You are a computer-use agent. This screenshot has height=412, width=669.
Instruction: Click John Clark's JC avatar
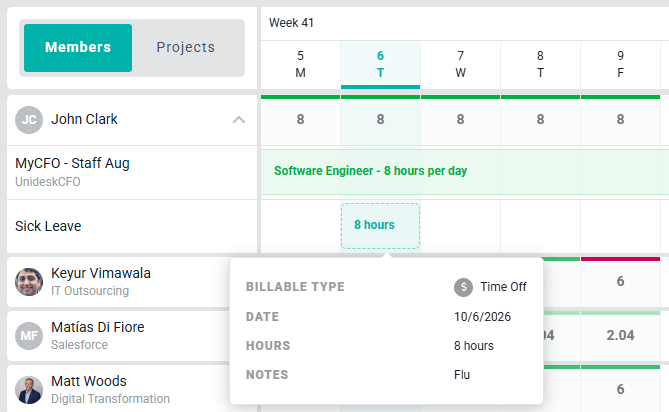click(29, 120)
